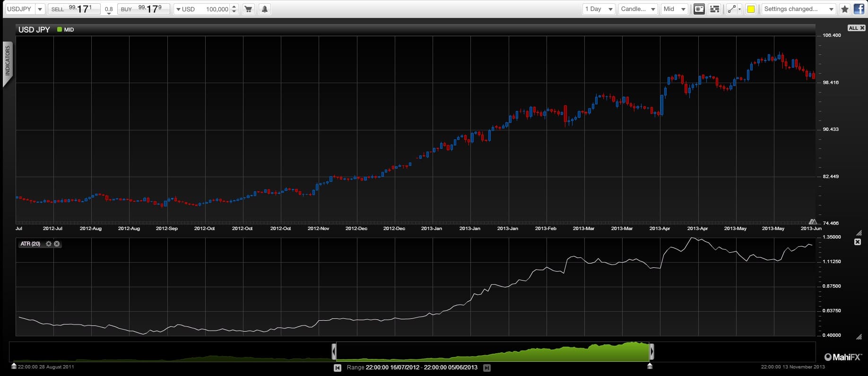This screenshot has width=868, height=376.
Task: Expand the USDJPY symbol dropdown
Action: (x=40, y=9)
